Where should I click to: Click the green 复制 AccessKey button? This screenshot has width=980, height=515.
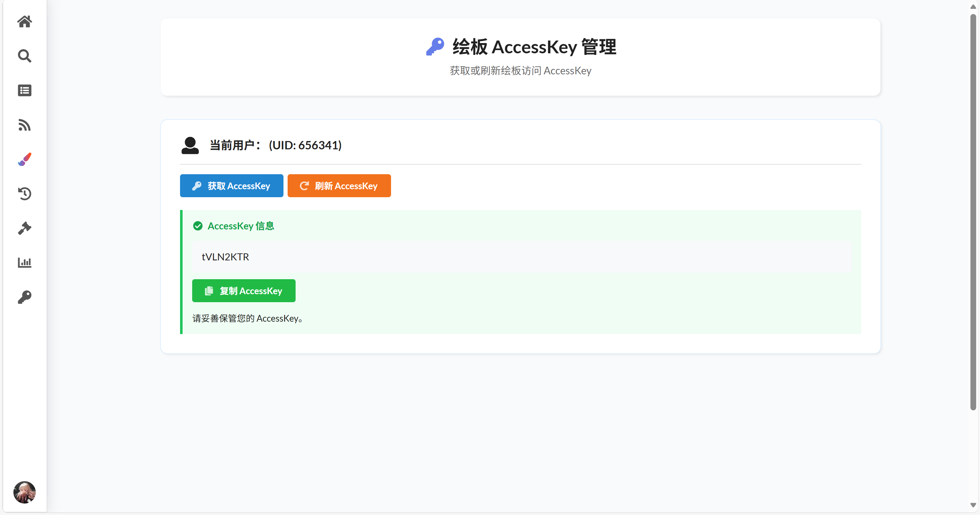pos(244,291)
